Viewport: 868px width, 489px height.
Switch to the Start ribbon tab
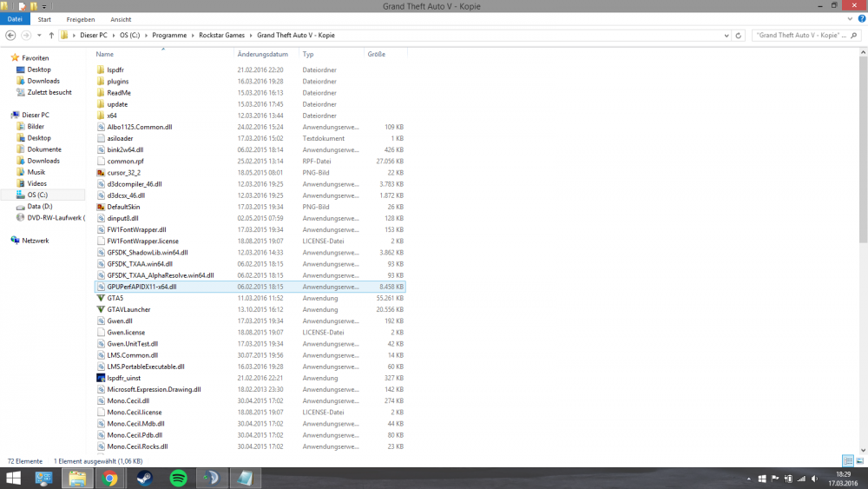tap(44, 19)
